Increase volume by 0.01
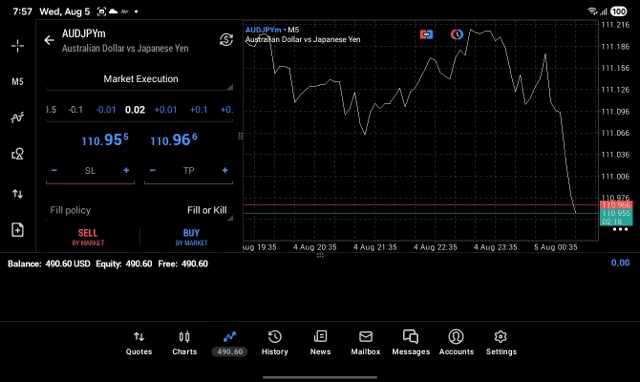This screenshot has height=382, width=640. pos(166,110)
